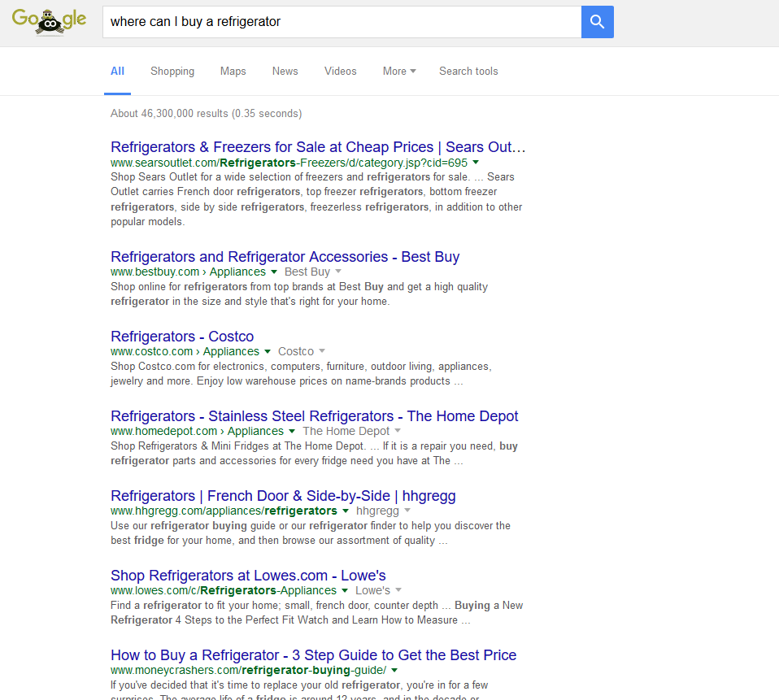This screenshot has width=779, height=700.
Task: Click the blue magnifier search button
Action: (x=597, y=22)
